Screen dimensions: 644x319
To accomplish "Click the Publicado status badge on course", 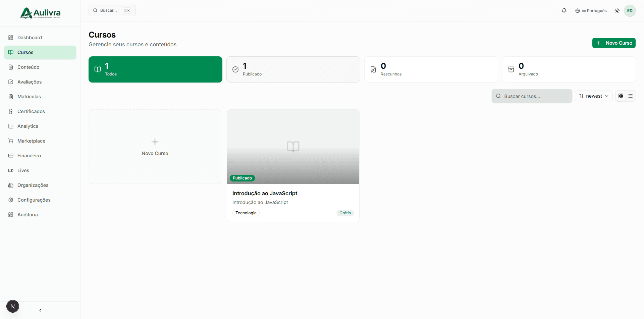I will point(242,178).
